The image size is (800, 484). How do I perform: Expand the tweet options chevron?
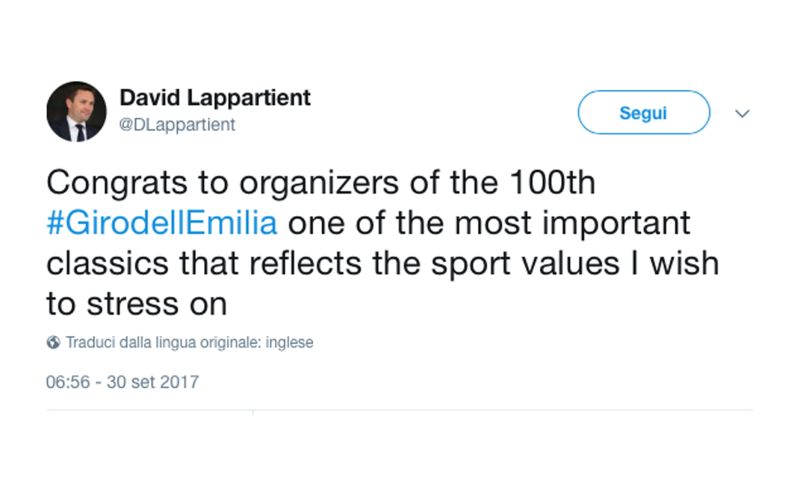(x=742, y=113)
